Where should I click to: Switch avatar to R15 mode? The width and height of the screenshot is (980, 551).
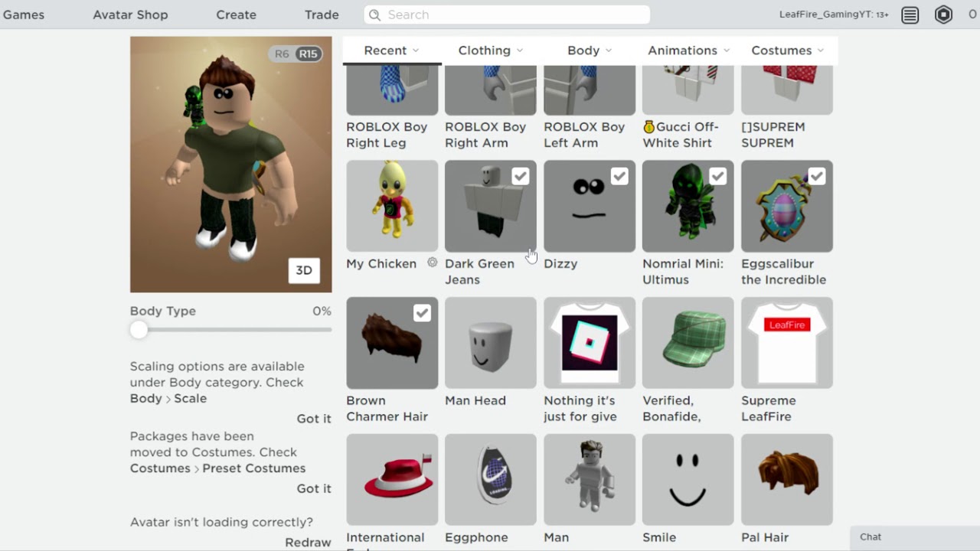(x=308, y=54)
